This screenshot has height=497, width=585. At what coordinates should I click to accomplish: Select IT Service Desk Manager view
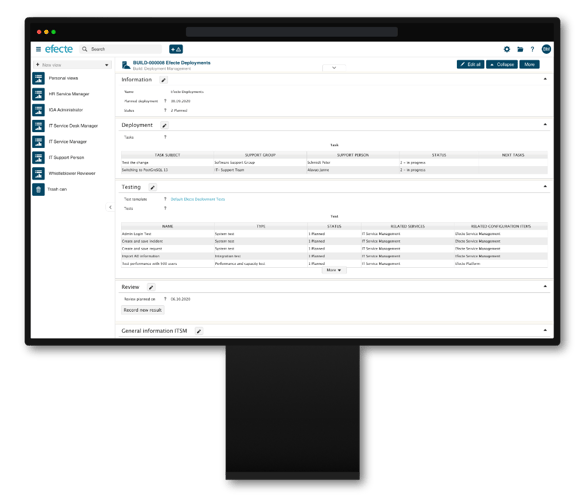pos(73,126)
